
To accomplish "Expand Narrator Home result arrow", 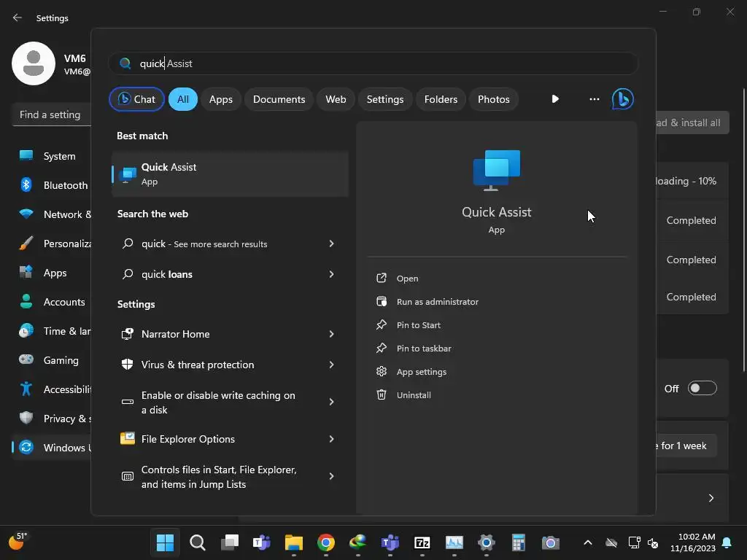I will click(331, 334).
